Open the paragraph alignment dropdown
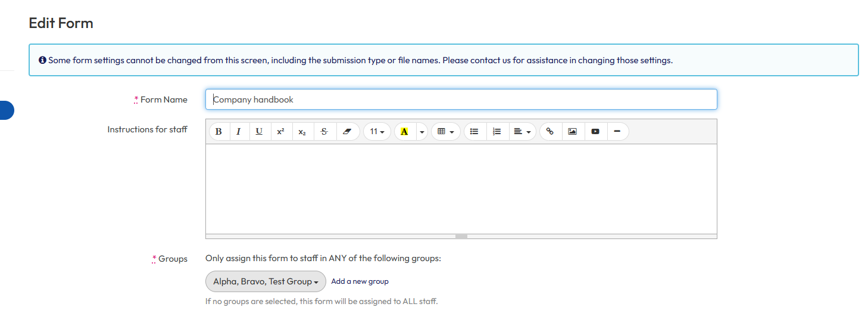Image resolution: width=868 pixels, height=313 pixels. pos(522,132)
